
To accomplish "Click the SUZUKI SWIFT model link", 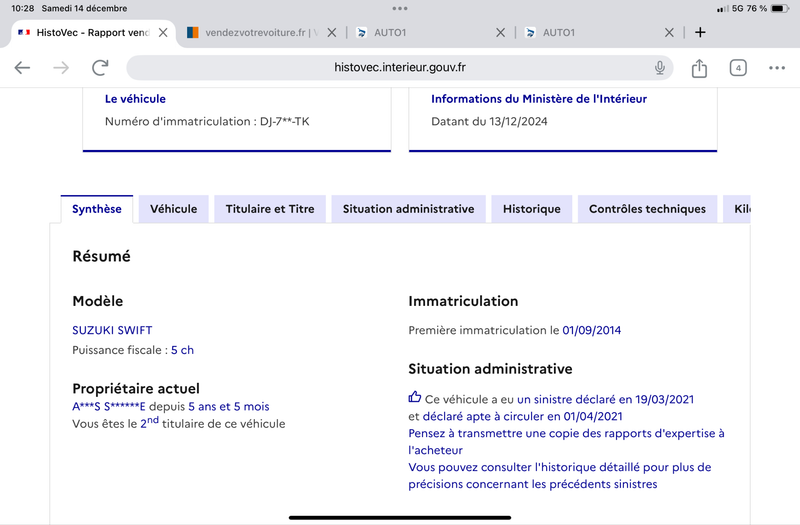I will 112,330.
